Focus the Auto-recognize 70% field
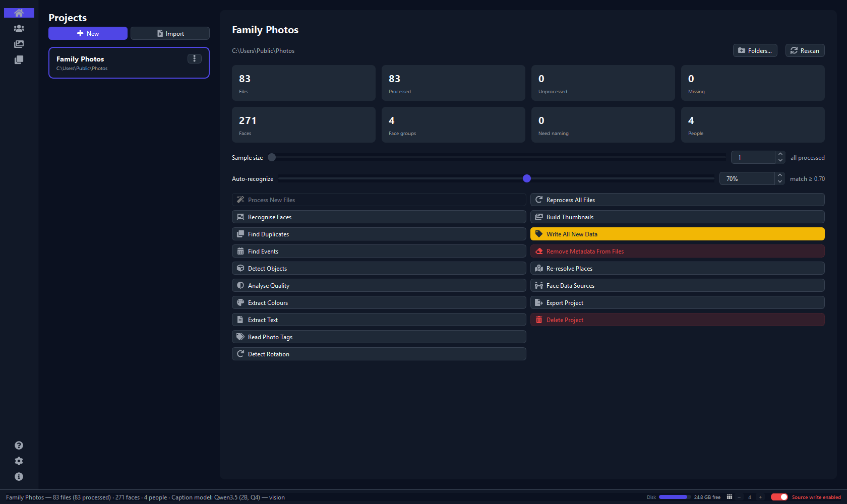 [x=747, y=179]
